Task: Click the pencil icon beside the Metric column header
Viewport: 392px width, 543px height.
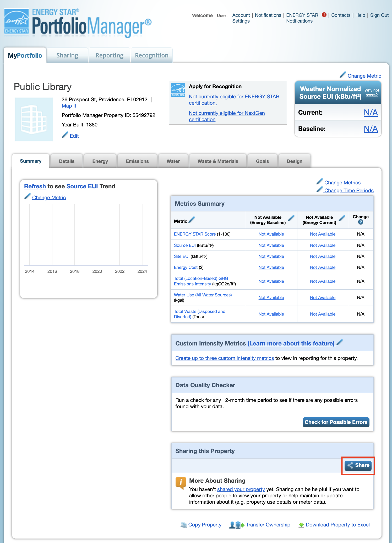Action: [192, 220]
